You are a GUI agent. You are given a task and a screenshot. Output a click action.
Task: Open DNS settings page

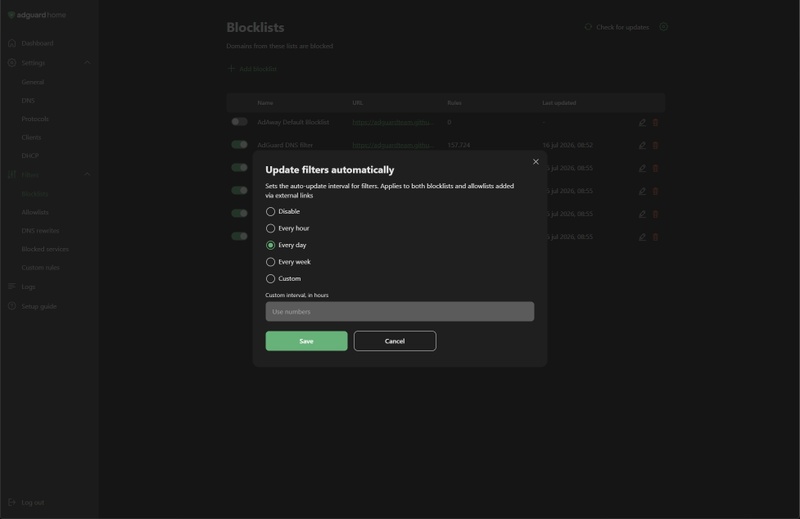pos(28,101)
